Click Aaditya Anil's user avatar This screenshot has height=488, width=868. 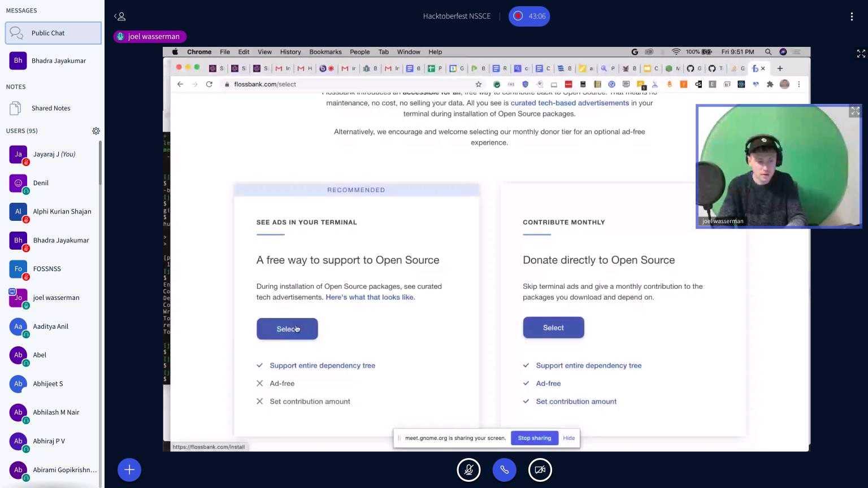tap(18, 326)
